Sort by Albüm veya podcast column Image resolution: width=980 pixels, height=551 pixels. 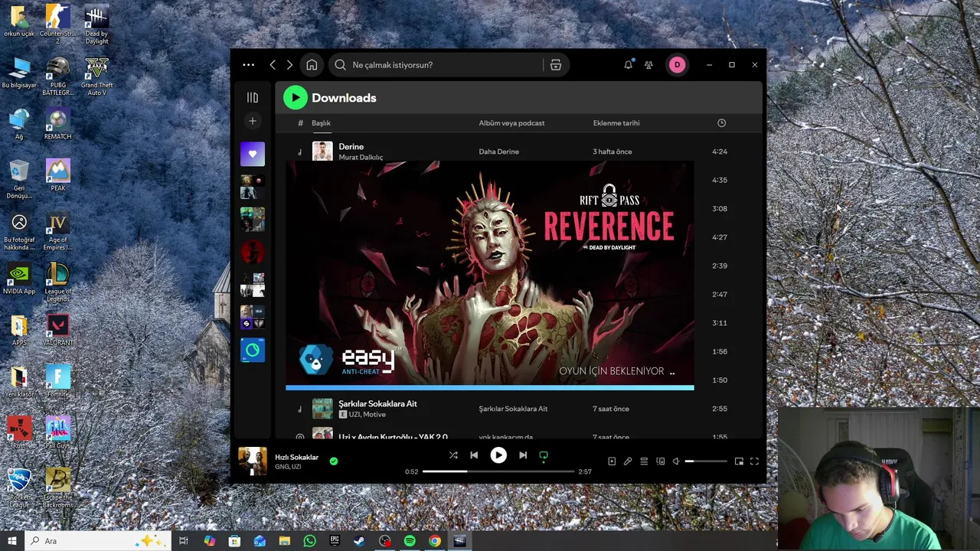click(x=511, y=122)
